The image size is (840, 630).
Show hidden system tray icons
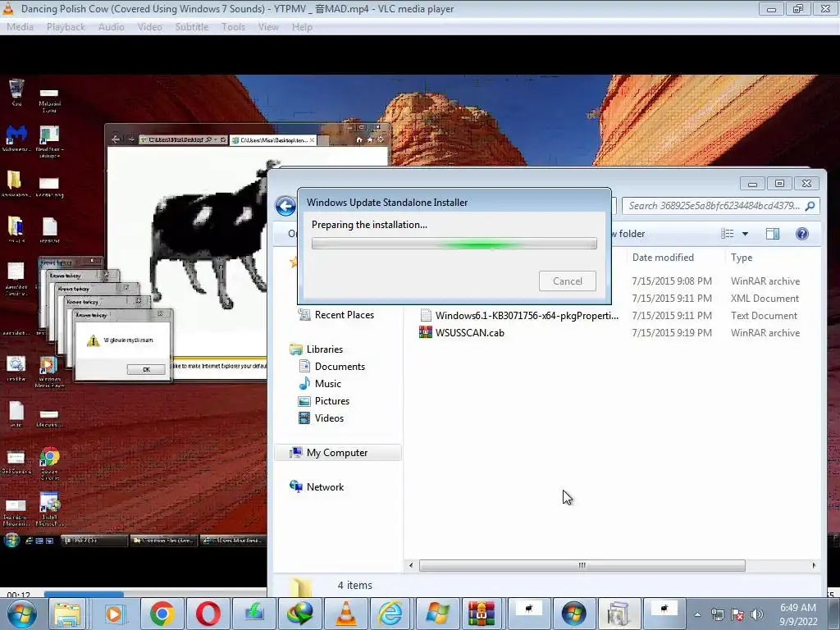pos(697,614)
